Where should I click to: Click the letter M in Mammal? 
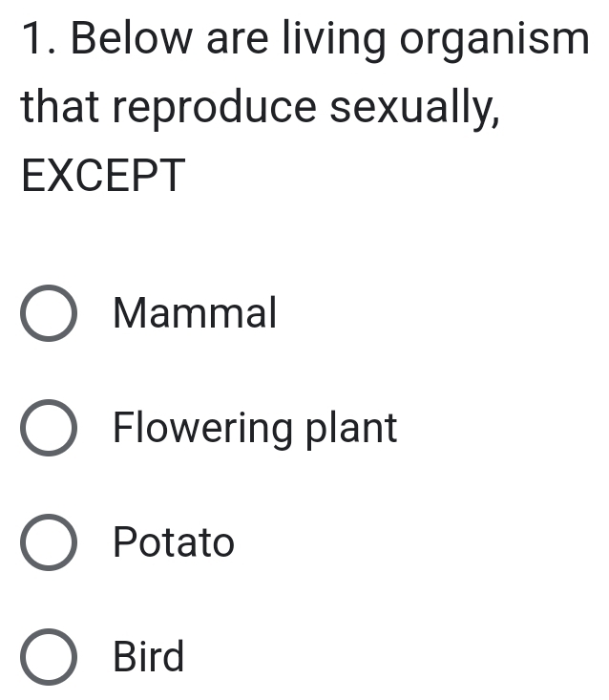tap(128, 313)
